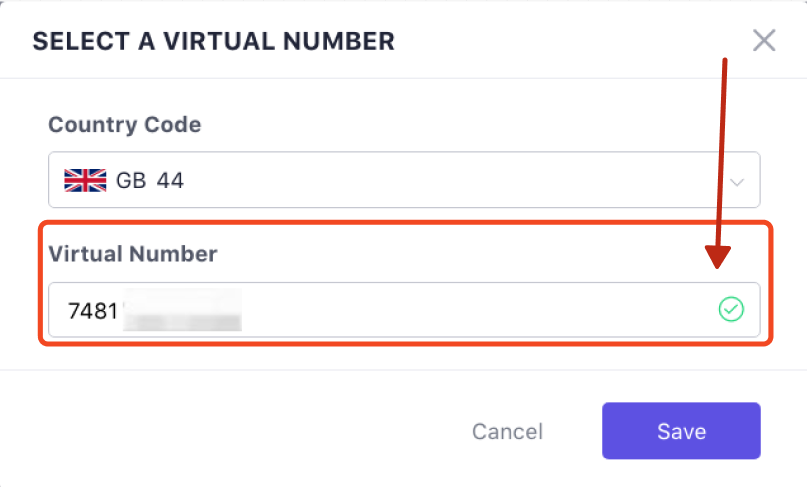Close the Select a Virtual Number dialog
807x487 pixels.
[764, 41]
